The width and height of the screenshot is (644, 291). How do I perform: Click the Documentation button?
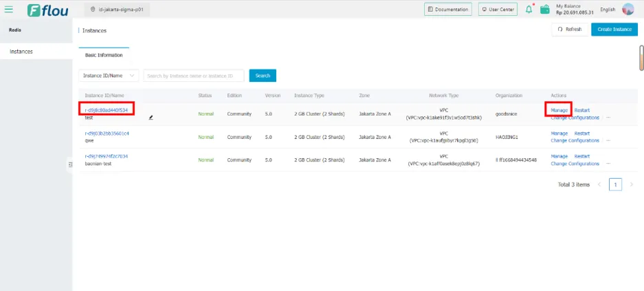(448, 10)
